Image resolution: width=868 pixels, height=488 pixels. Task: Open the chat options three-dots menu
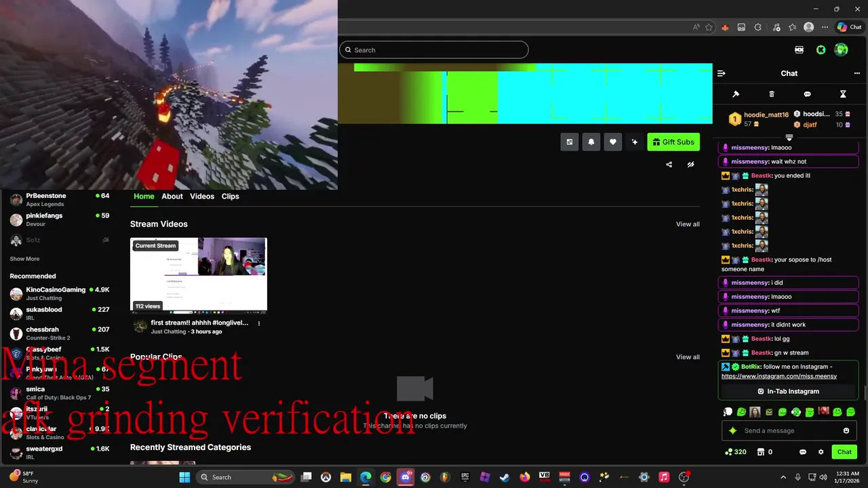857,73
